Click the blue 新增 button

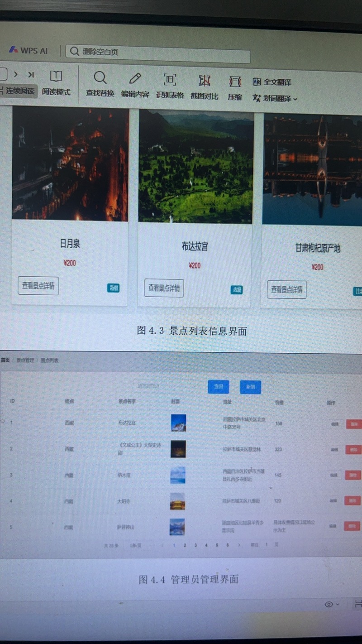pos(250,387)
